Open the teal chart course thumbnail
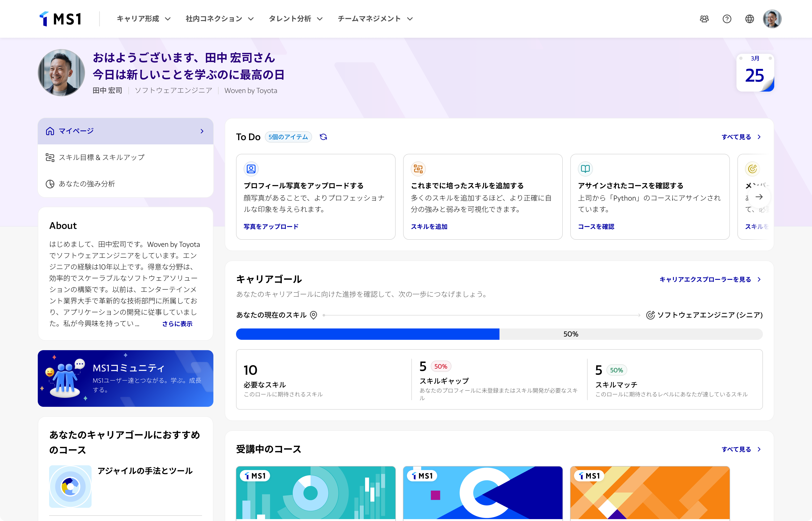This screenshot has height=521, width=812. pos(316,493)
